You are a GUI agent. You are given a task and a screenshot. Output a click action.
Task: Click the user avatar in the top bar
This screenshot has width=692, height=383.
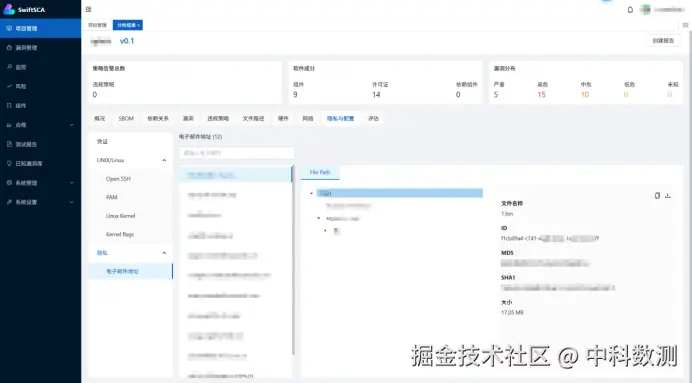[x=645, y=10]
